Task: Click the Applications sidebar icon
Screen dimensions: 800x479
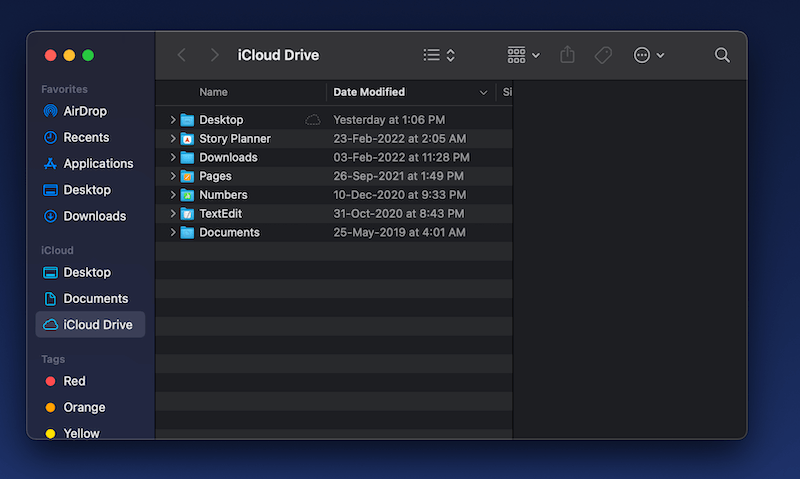Action: 50,164
